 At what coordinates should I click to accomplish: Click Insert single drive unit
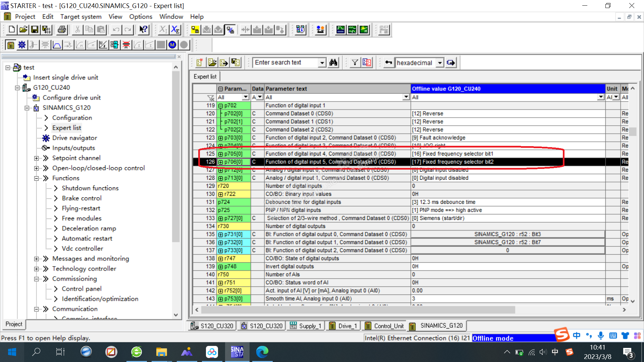click(65, 77)
